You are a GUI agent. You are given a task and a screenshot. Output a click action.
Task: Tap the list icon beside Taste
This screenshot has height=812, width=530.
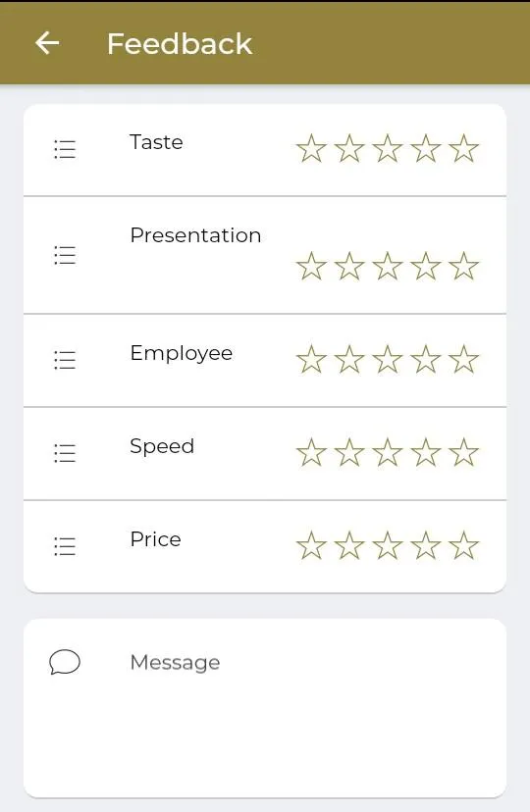click(x=65, y=149)
